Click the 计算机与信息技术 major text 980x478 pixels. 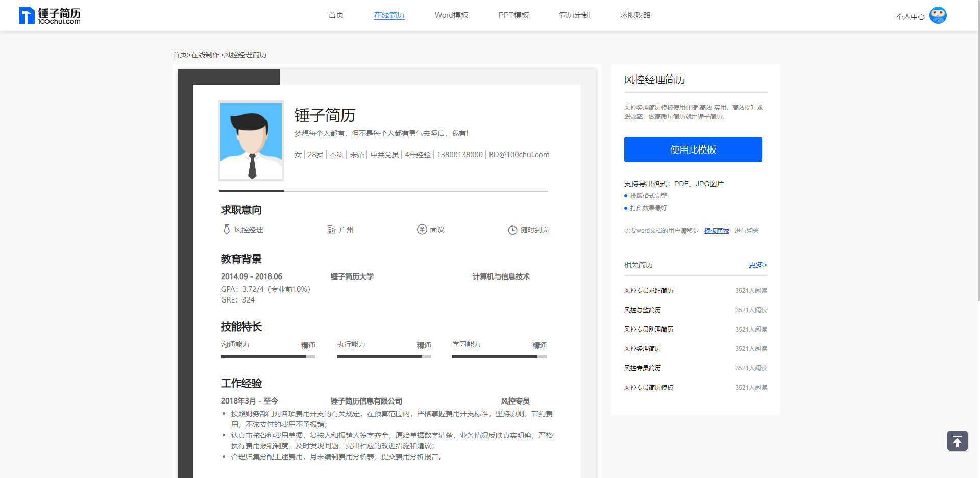tap(501, 276)
